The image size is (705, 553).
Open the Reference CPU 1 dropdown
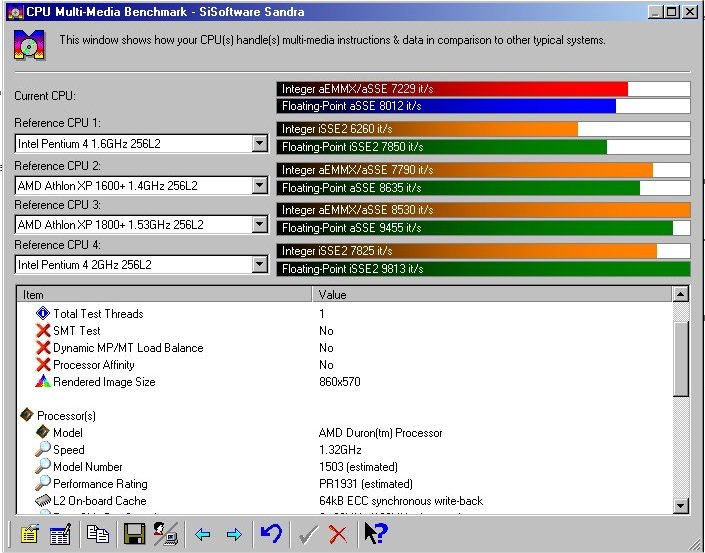260,144
